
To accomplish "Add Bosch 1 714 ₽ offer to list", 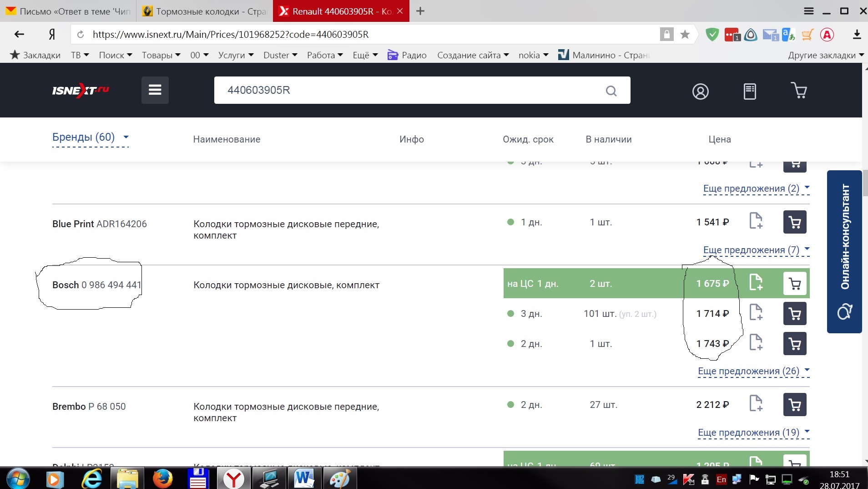I will click(x=756, y=312).
